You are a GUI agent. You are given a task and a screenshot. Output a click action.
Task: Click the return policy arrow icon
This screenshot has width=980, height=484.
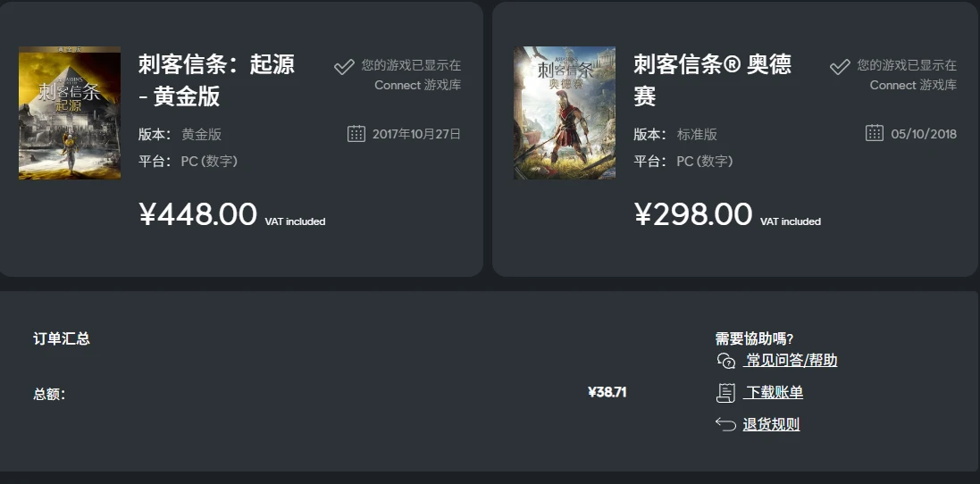[x=725, y=425]
